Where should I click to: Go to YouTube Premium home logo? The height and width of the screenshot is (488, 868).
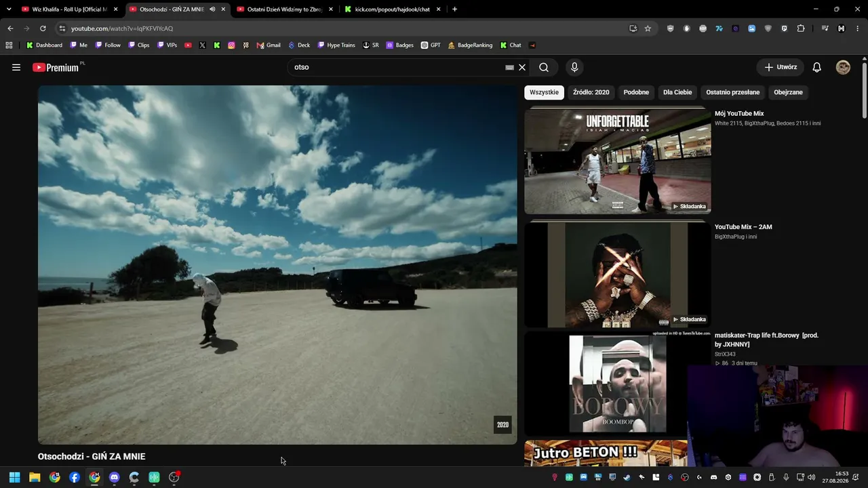pyautogui.click(x=56, y=67)
